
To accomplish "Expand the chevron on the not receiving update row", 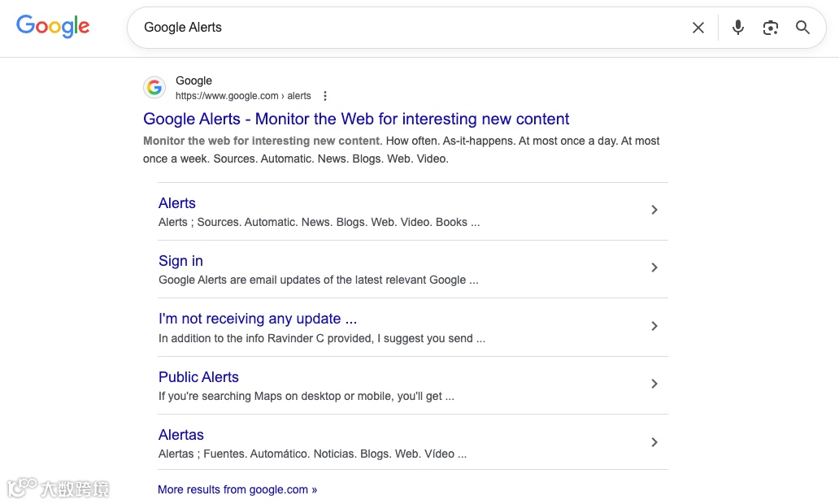I will (654, 326).
